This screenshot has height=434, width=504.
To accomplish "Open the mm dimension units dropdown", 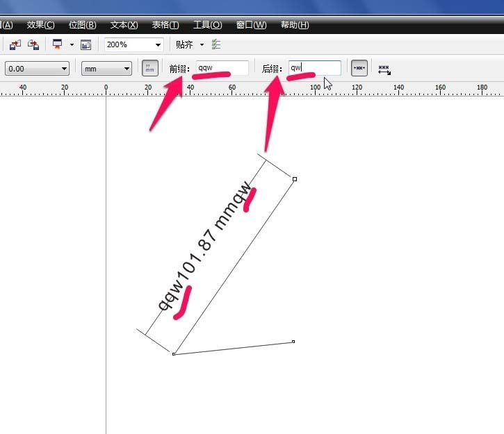I will click(x=106, y=69).
